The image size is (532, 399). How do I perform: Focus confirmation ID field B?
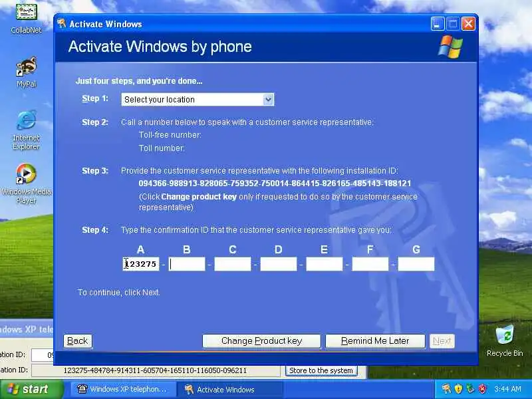click(x=187, y=264)
